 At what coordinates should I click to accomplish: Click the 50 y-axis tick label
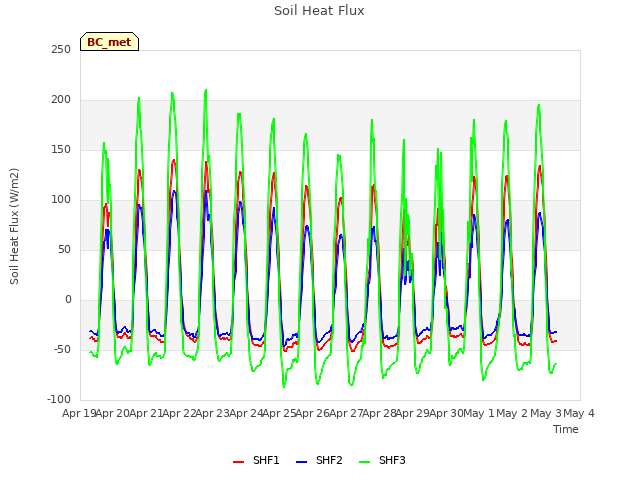click(64, 250)
